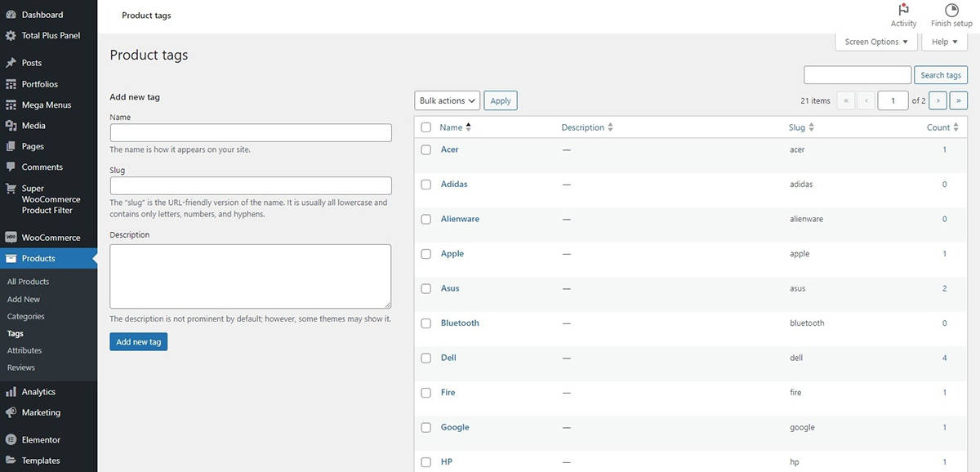Click the Analytics bar chart icon

pyautogui.click(x=11, y=392)
